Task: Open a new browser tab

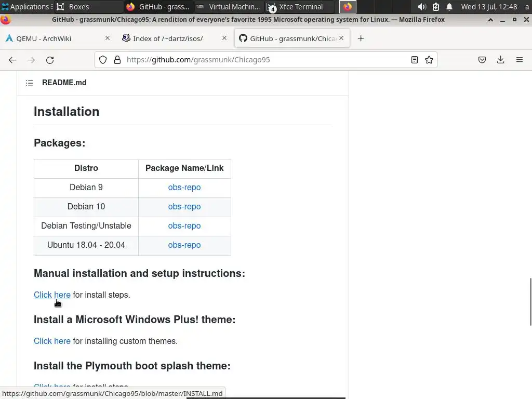Action: click(x=361, y=38)
